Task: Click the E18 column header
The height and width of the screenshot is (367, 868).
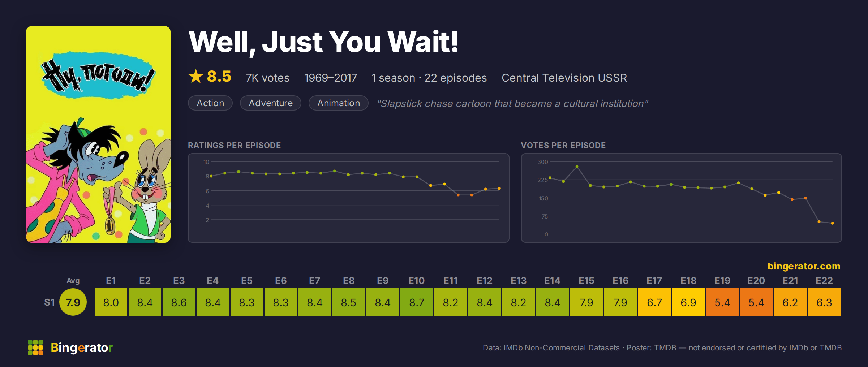Action: click(688, 281)
